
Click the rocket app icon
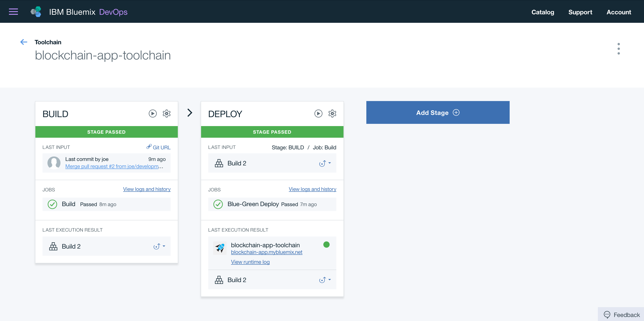pyautogui.click(x=220, y=248)
